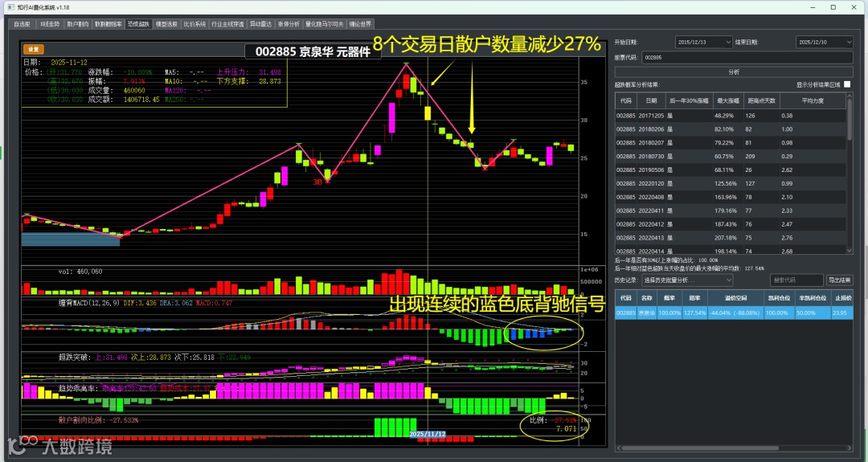The image size is (868, 462).
Task: Click the 导出结果 export button
Action: (840, 280)
